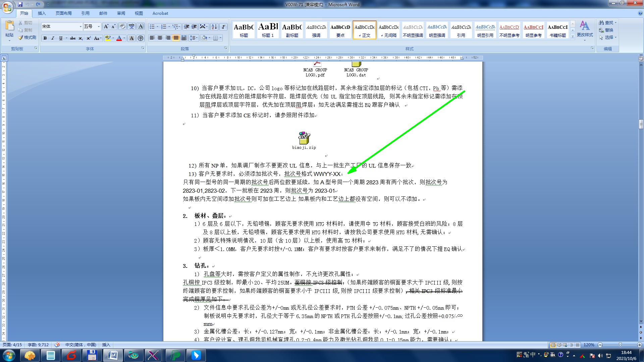
Task: Center align the paragraph text
Action: point(160,38)
